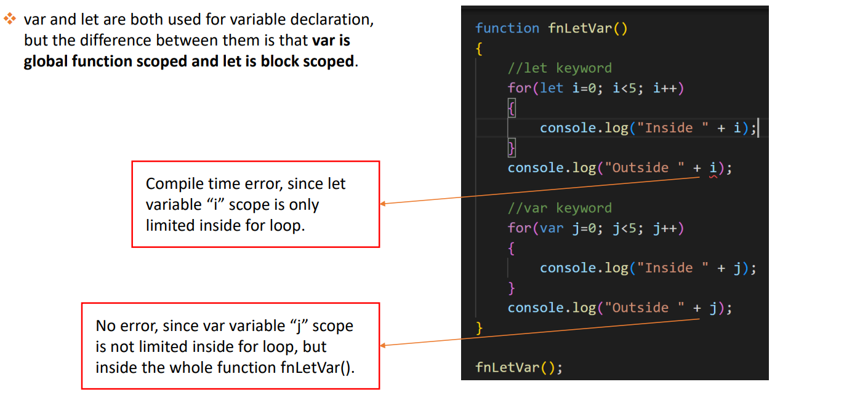The image size is (868, 395).
Task: Click the 'function fnLetVar()' declaration line
Action: coord(551,28)
